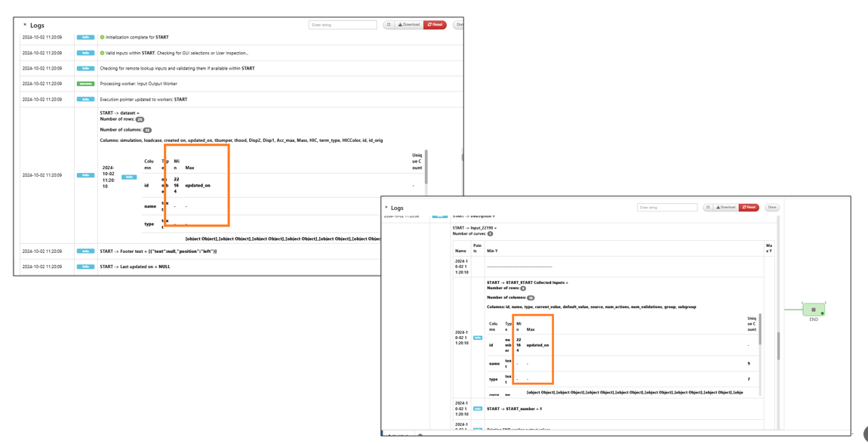Close the upper-left Logs panel with the X
This screenshot has width=868, height=444.
click(x=25, y=25)
